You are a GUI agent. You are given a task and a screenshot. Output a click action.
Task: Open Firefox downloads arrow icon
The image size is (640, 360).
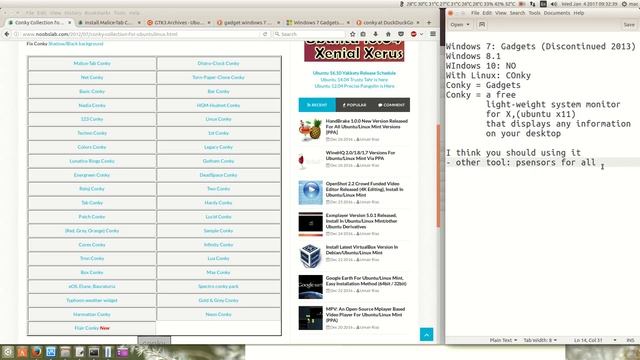pyautogui.click(x=376, y=34)
